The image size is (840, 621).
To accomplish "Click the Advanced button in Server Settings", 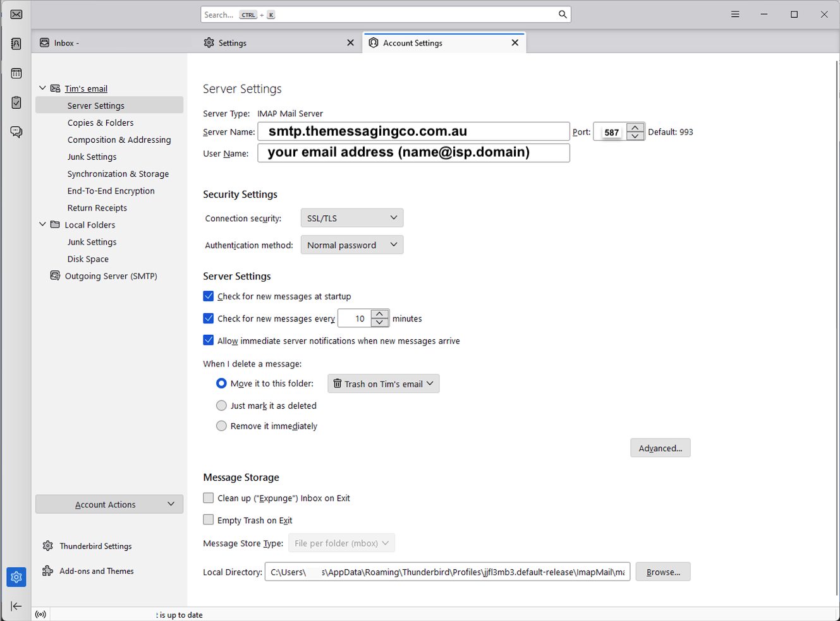I will (x=660, y=447).
